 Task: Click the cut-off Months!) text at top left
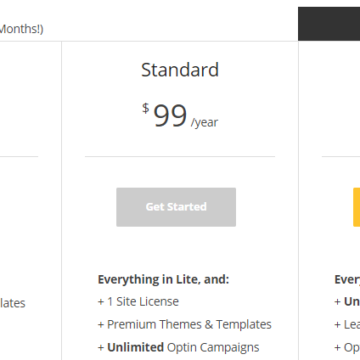point(22,29)
